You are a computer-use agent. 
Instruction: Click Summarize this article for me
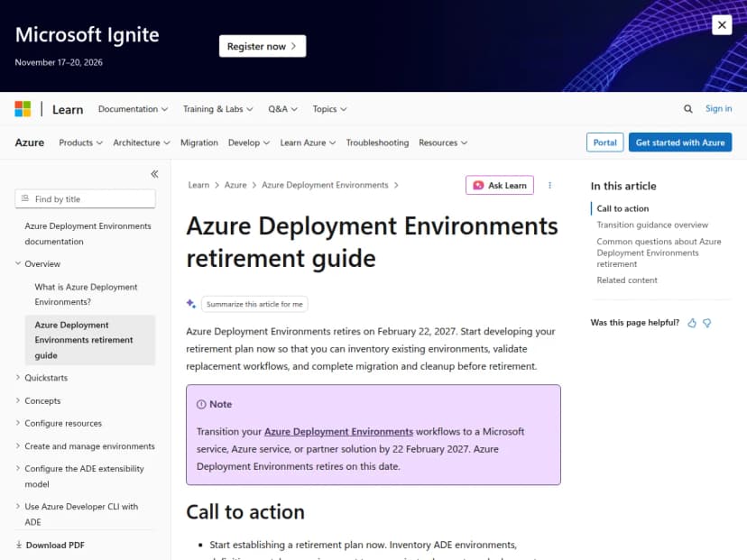click(x=254, y=304)
